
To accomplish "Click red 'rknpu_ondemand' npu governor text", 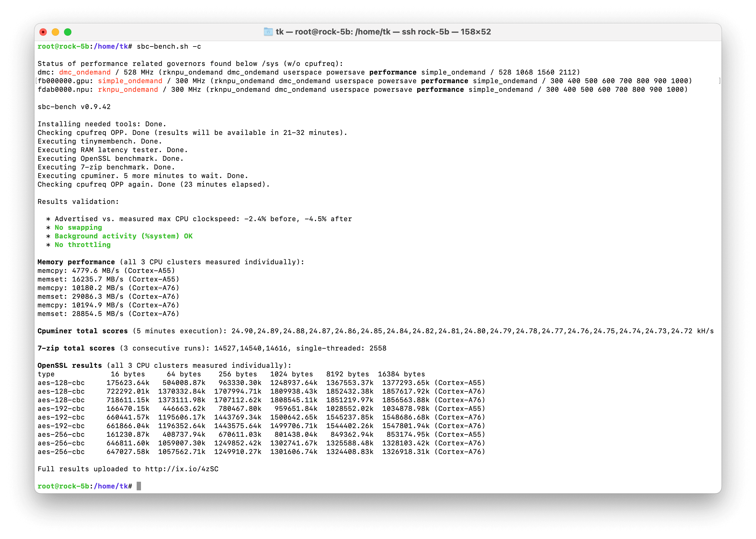I will (128, 90).
